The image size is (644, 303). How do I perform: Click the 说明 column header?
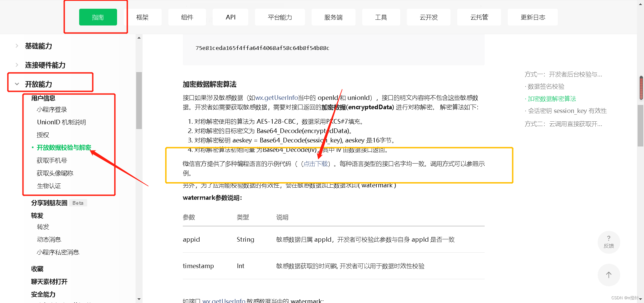pos(282,217)
